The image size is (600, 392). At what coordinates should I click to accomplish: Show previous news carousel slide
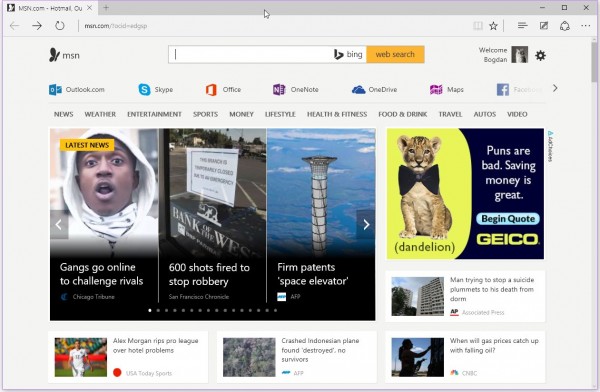59,224
